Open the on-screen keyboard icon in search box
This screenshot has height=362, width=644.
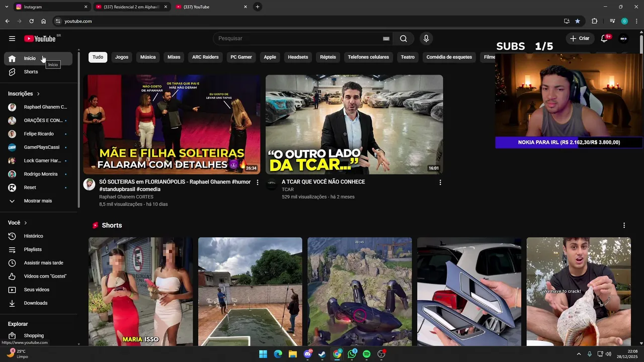[386, 39]
